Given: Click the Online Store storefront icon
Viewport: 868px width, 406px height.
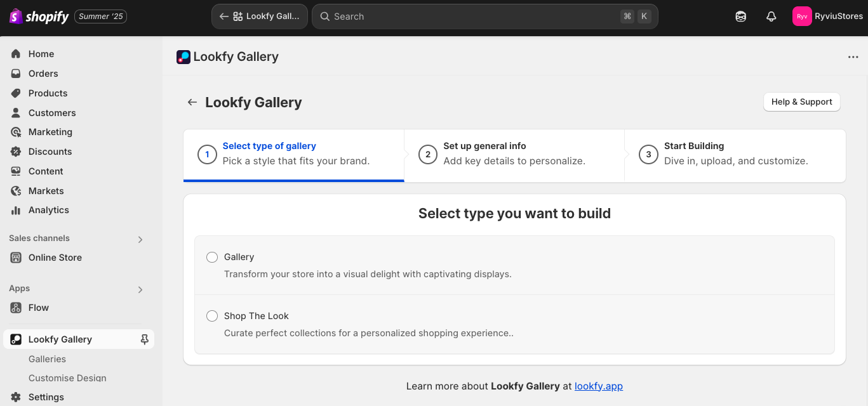Looking at the screenshot, I should tap(16, 258).
